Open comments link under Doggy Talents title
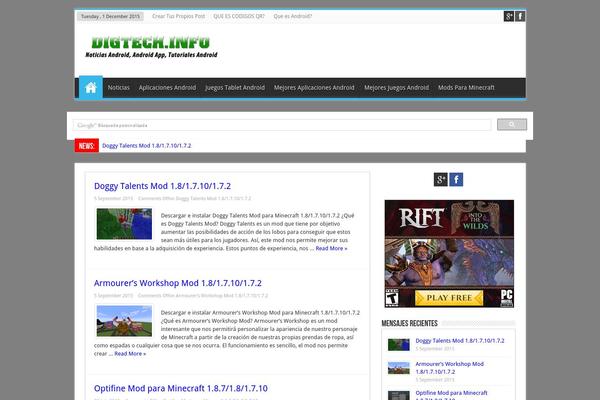 pyautogui.click(x=194, y=198)
